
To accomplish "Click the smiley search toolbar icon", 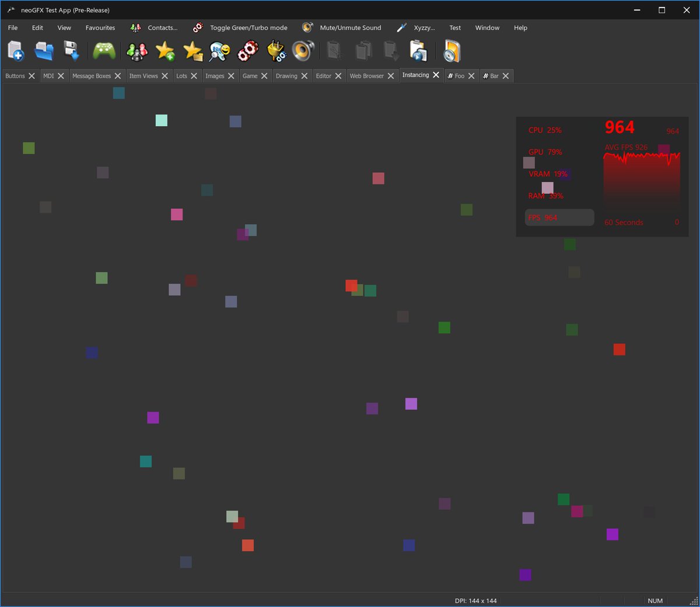I will (x=220, y=50).
